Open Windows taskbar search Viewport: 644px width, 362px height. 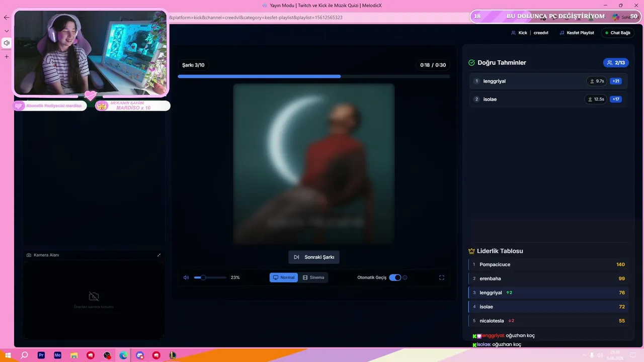coord(24,355)
